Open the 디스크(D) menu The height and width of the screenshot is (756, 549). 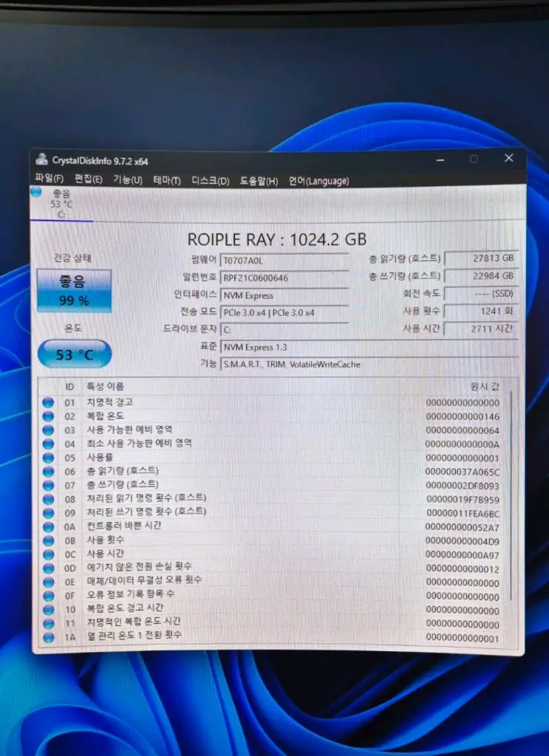211,181
